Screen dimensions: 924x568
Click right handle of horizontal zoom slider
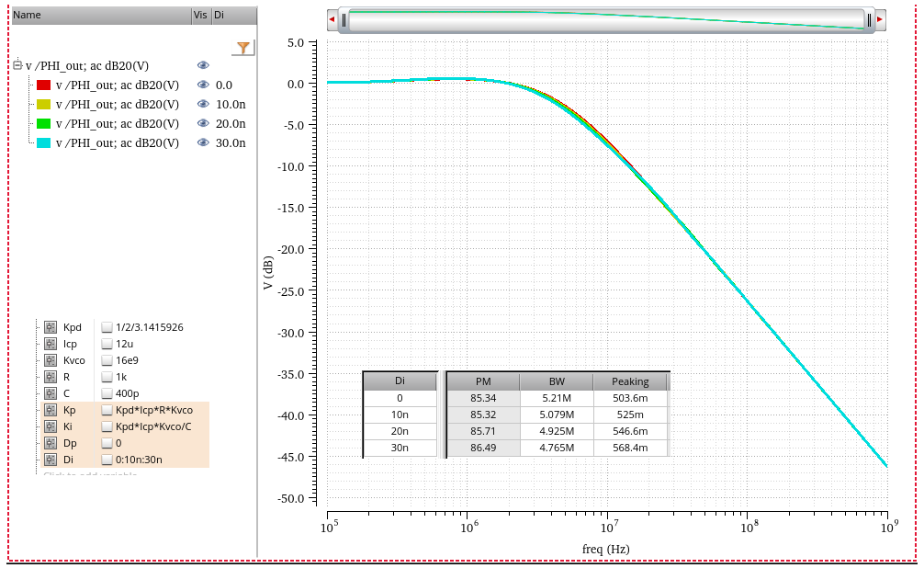coord(869,20)
